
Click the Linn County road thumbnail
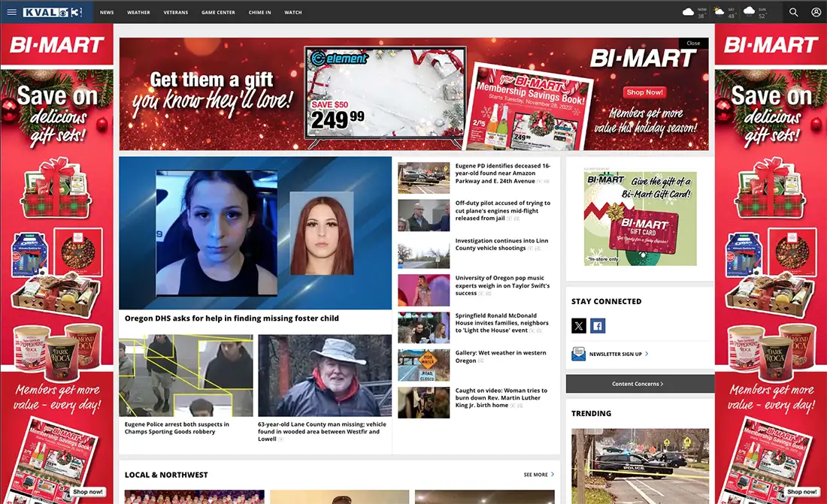click(423, 252)
